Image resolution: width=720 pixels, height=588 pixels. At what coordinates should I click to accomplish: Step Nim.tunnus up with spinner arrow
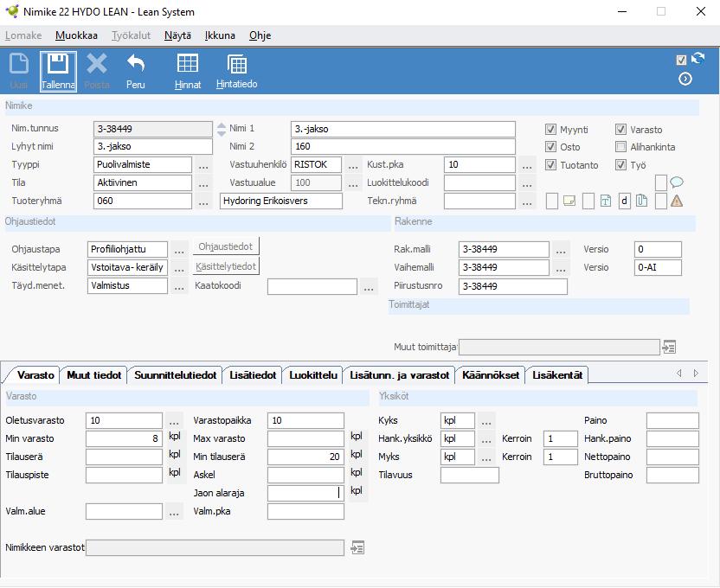point(222,125)
